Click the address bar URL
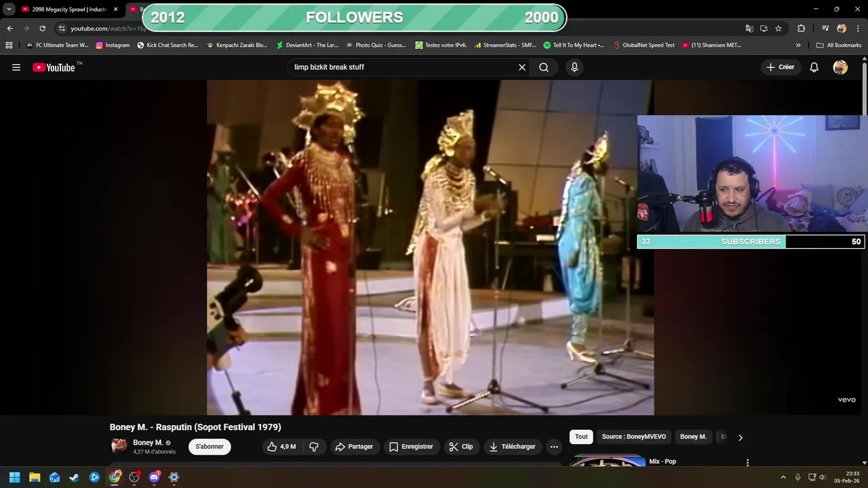 pyautogui.click(x=108, y=28)
